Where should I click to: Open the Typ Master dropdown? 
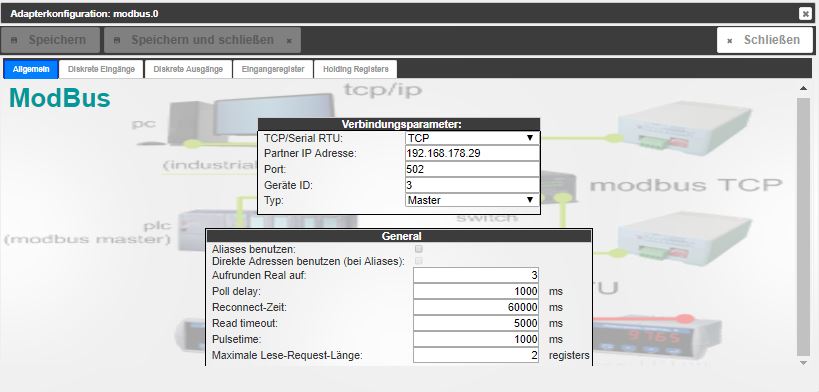pyautogui.click(x=472, y=200)
